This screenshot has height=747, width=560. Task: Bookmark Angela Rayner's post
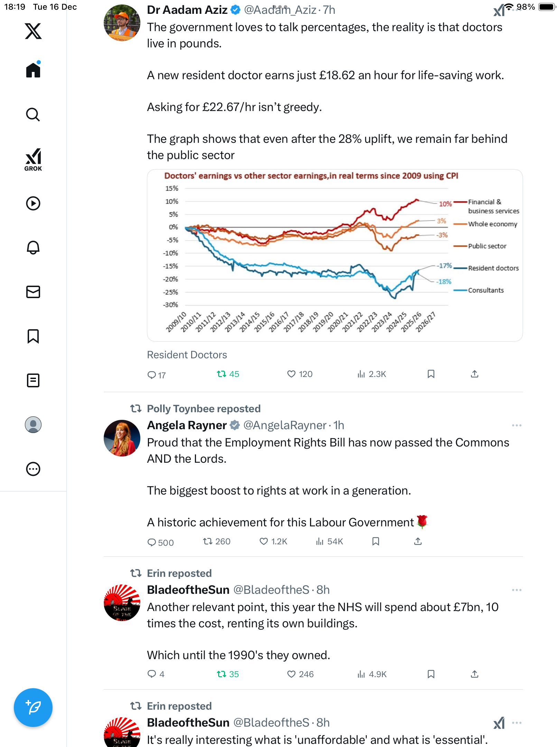pyautogui.click(x=376, y=541)
